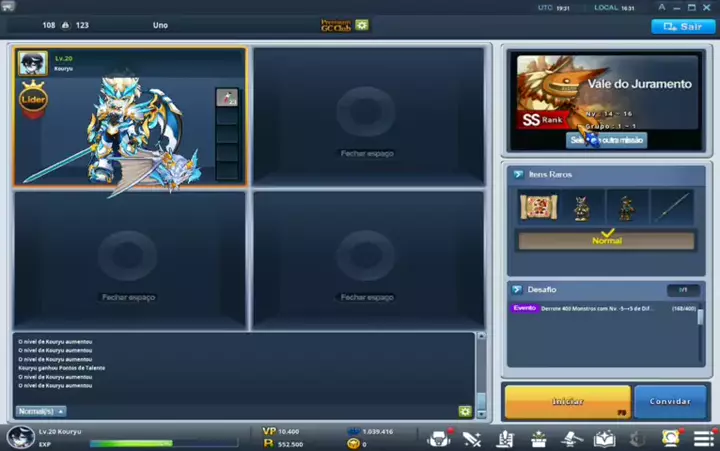Click the Selecionar outra missão button

[607, 140]
